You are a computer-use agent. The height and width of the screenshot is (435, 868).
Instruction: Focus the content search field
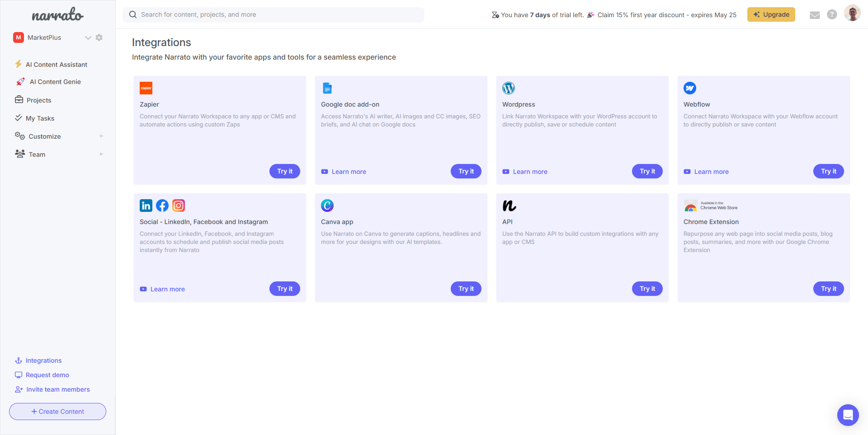(x=274, y=14)
